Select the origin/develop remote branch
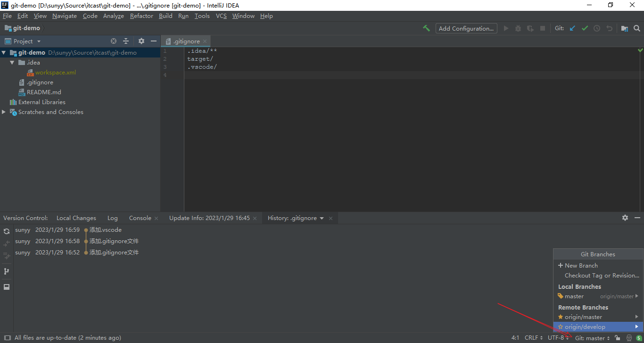 585,327
